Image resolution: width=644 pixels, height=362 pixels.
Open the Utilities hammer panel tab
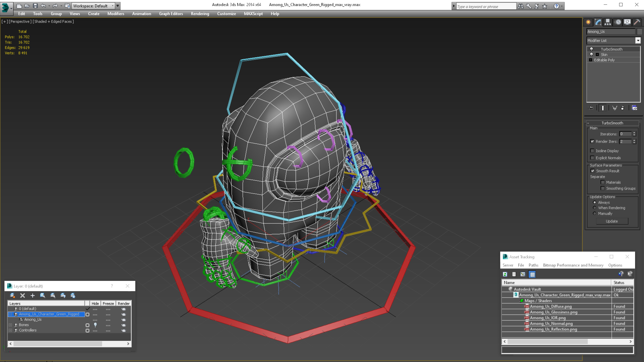pos(637,22)
